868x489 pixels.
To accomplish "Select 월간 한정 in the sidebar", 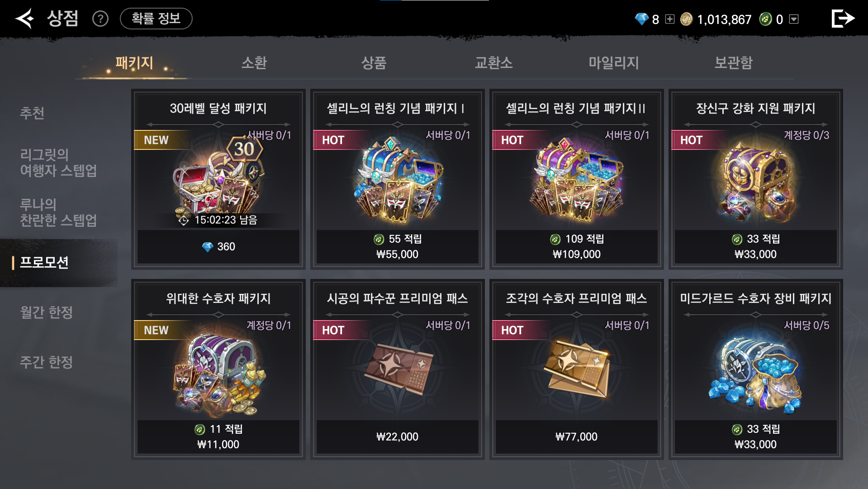I will 46,312.
